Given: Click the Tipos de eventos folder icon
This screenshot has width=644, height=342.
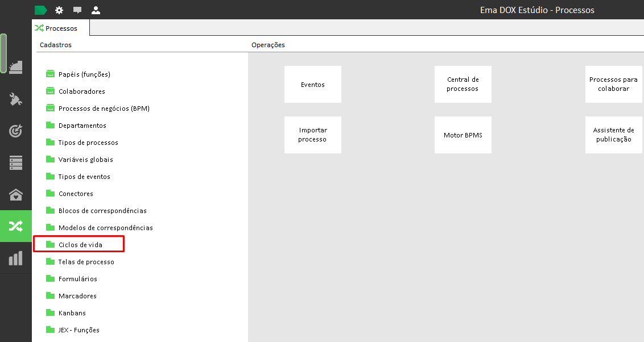Looking at the screenshot, I should pos(50,176).
